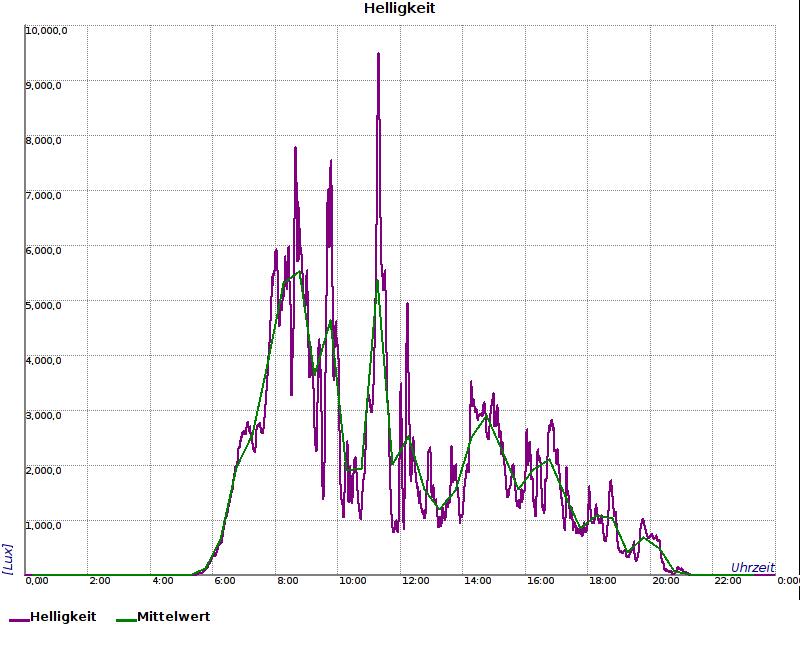Click the 10:00 time tick label

pyautogui.click(x=353, y=581)
